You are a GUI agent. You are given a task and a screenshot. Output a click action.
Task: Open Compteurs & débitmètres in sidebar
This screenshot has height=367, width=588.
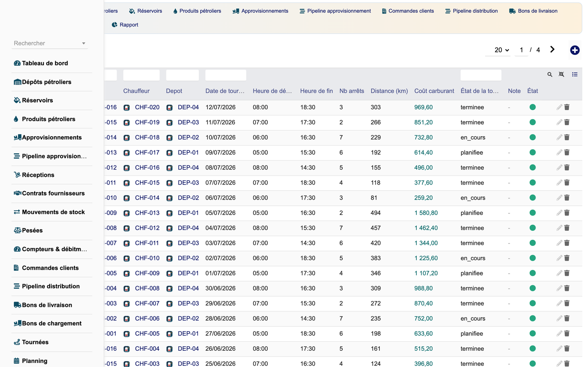point(54,249)
